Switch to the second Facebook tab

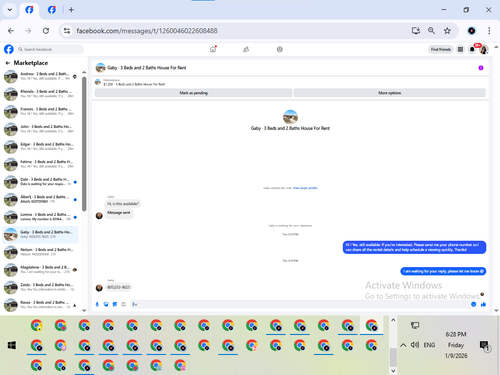52,10
